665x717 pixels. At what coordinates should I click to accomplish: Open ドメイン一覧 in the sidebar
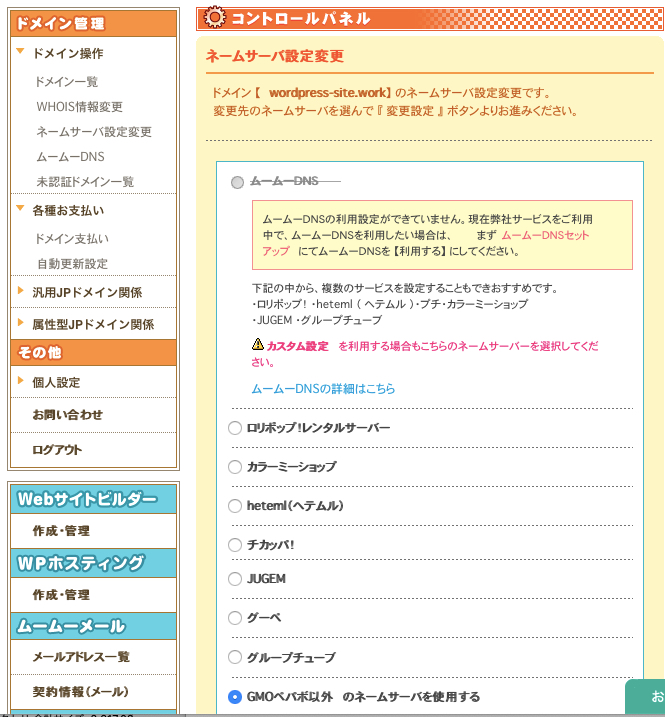pyautogui.click(x=67, y=82)
